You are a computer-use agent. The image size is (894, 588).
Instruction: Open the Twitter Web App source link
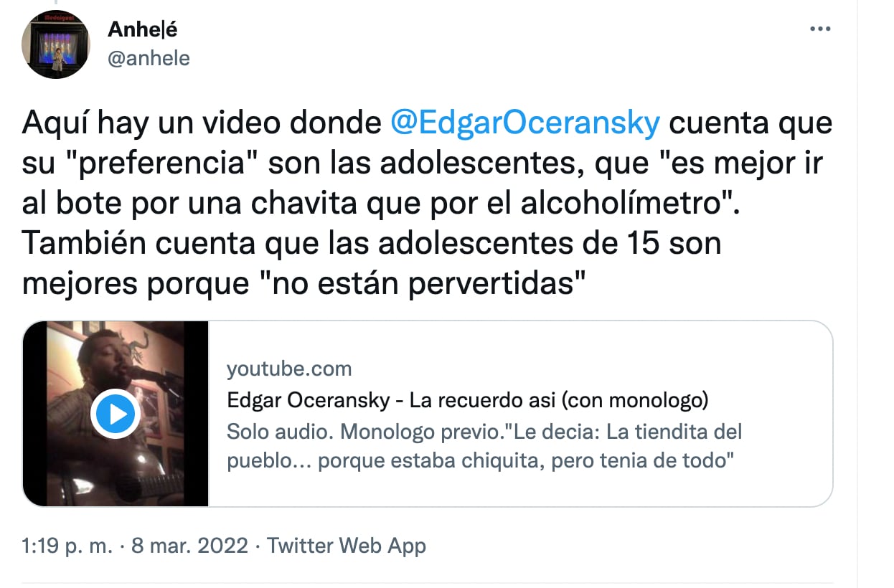(x=347, y=546)
